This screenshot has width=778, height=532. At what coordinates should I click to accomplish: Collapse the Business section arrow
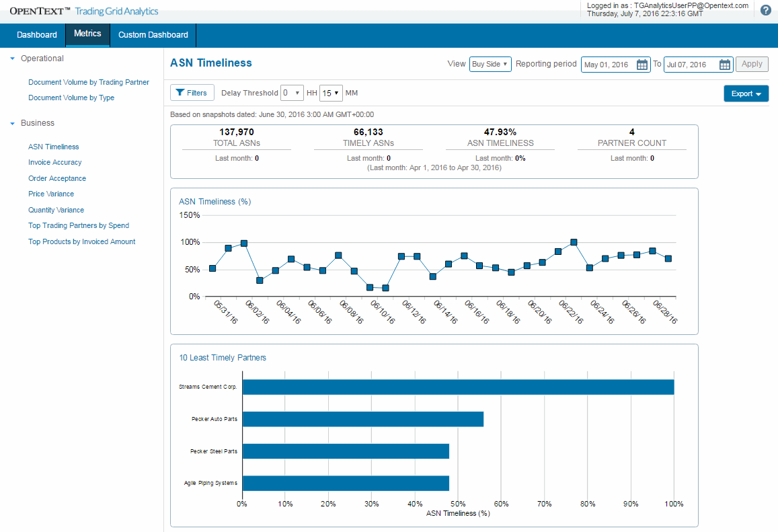(12, 123)
